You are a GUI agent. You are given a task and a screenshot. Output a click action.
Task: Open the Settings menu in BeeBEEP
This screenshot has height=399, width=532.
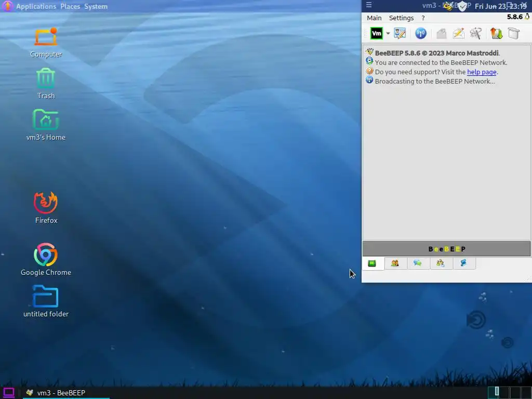401,18
